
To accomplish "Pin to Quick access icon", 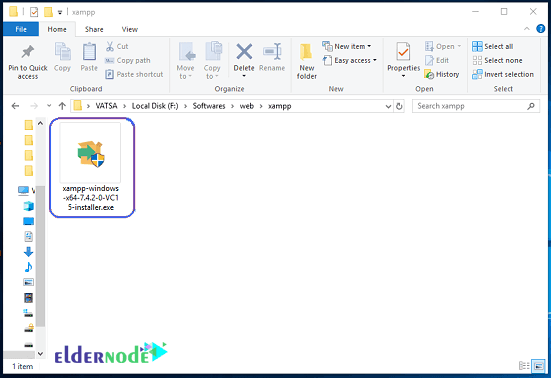I will click(x=28, y=53).
